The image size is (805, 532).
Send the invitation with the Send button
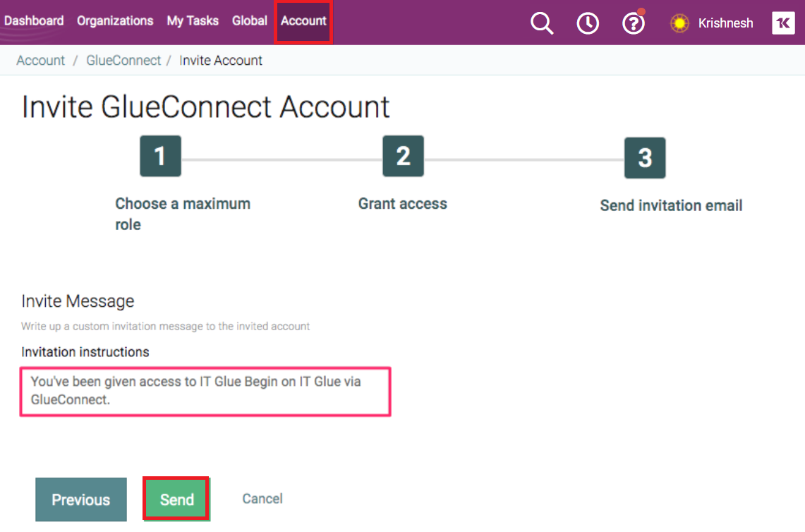coord(176,499)
